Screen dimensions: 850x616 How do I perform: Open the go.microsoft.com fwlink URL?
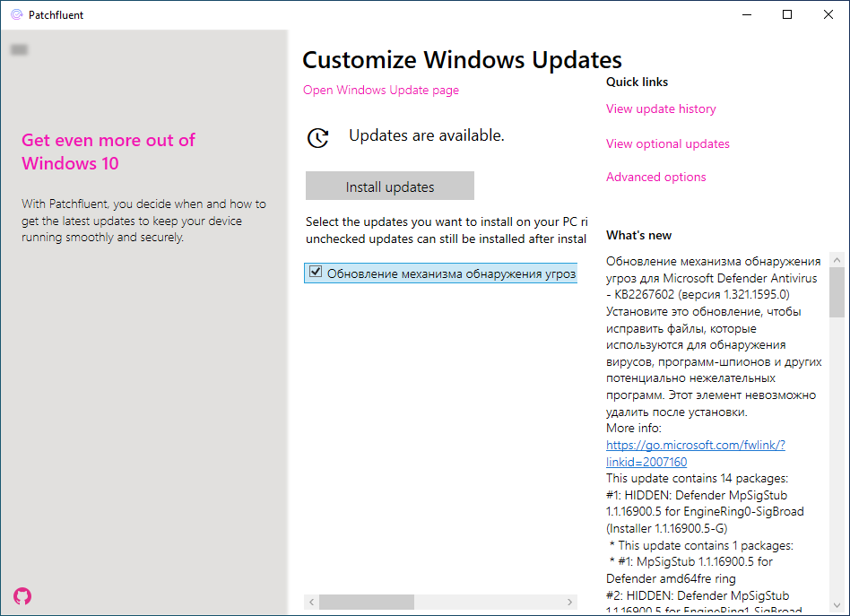(696, 454)
